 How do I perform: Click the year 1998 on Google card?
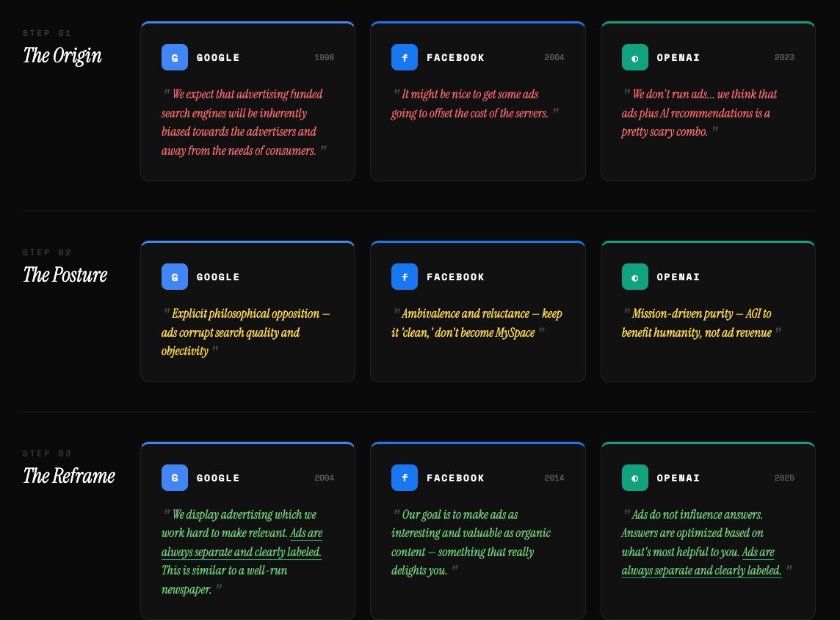tap(324, 57)
